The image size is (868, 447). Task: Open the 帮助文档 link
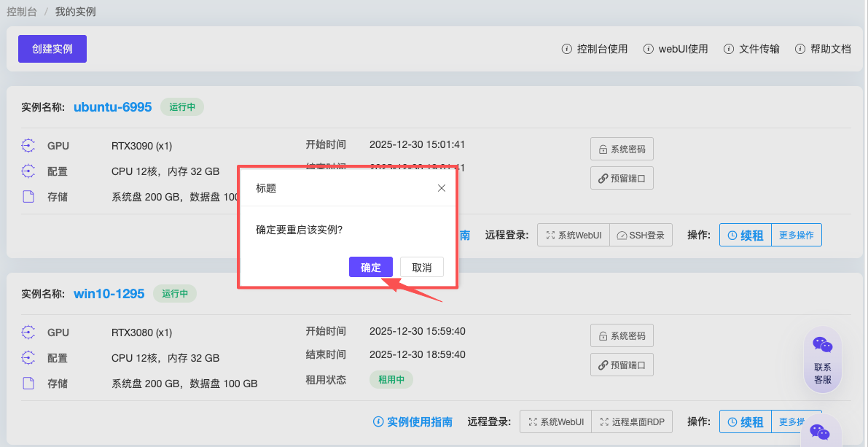click(823, 49)
